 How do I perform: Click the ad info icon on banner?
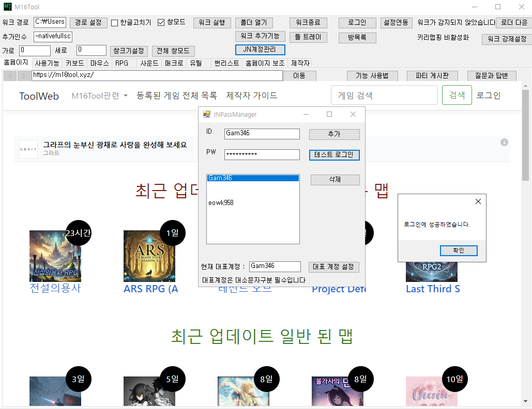click(504, 143)
